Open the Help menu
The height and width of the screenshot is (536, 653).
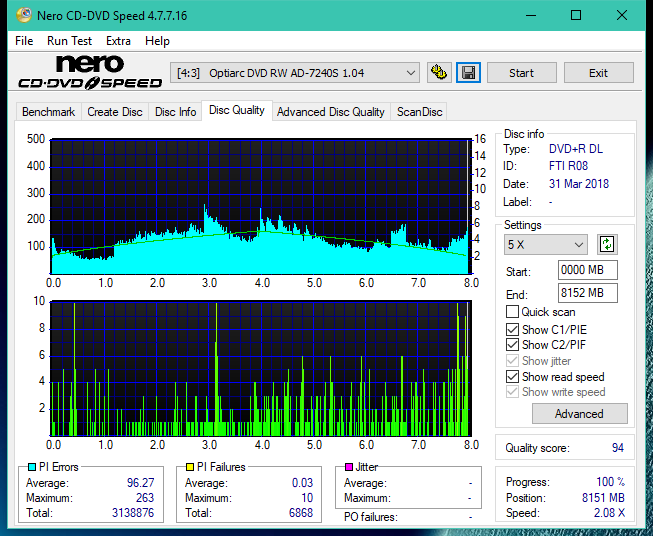(157, 41)
